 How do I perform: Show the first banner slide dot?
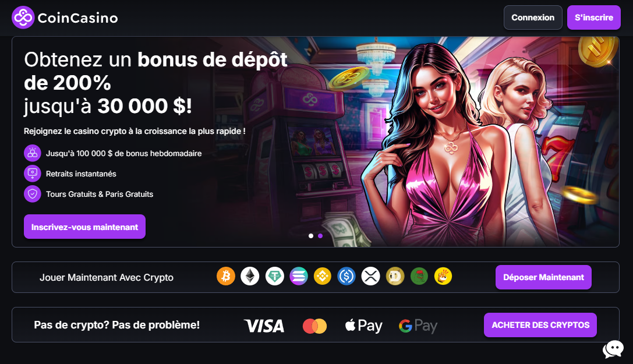(311, 236)
